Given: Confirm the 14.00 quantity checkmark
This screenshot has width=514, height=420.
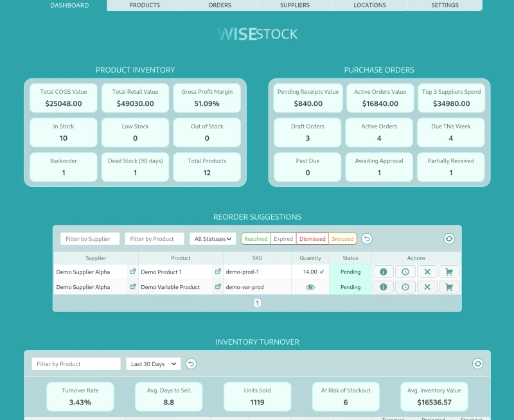Looking at the screenshot, I should pyautogui.click(x=322, y=272).
